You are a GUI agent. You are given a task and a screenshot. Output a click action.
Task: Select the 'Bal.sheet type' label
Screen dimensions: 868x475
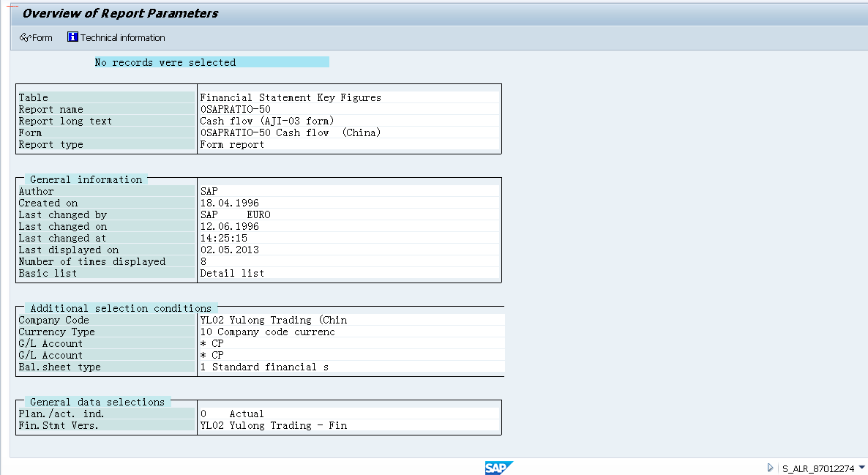(59, 367)
